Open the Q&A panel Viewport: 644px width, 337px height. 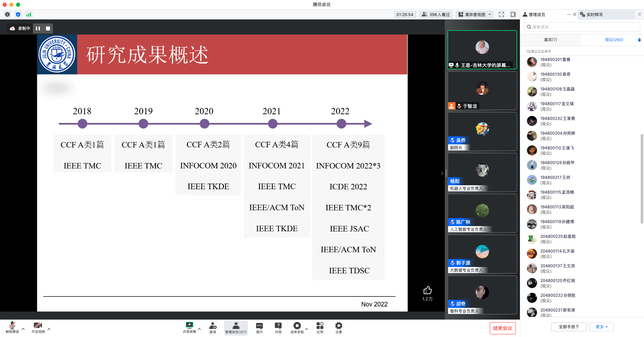click(278, 327)
